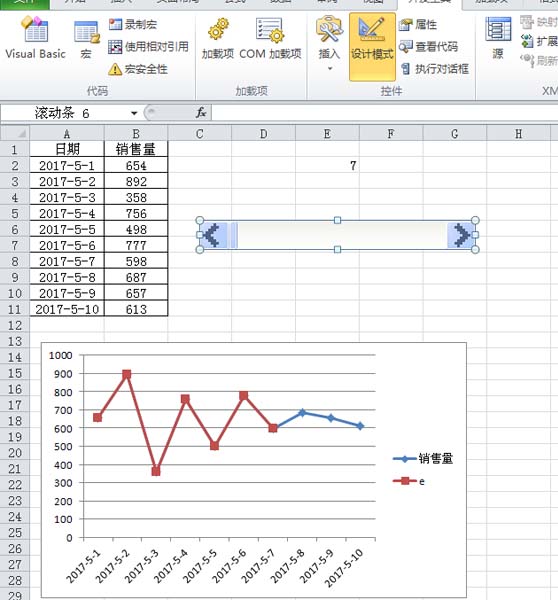Viewport: 558px width, 600px height.
Task: Click the scrollbar thumb
Action: 232,235
